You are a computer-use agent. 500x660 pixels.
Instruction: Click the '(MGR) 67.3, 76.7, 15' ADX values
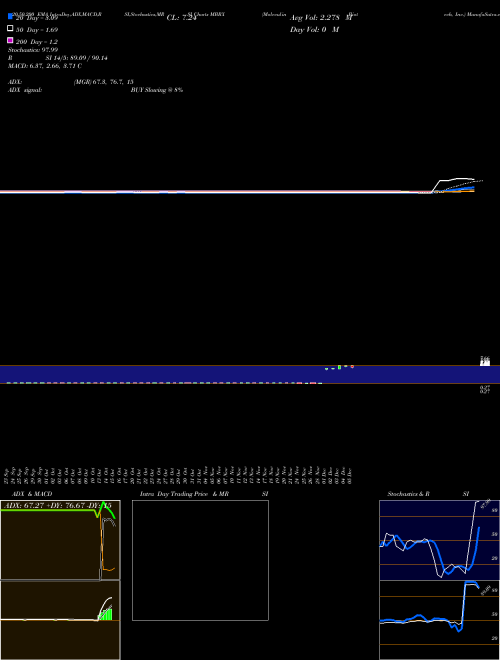click(x=104, y=82)
